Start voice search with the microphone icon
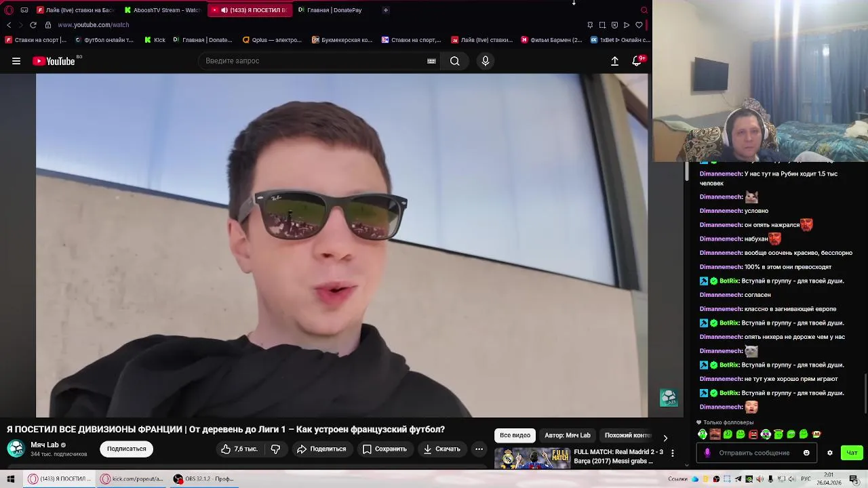The image size is (868, 488). 486,61
